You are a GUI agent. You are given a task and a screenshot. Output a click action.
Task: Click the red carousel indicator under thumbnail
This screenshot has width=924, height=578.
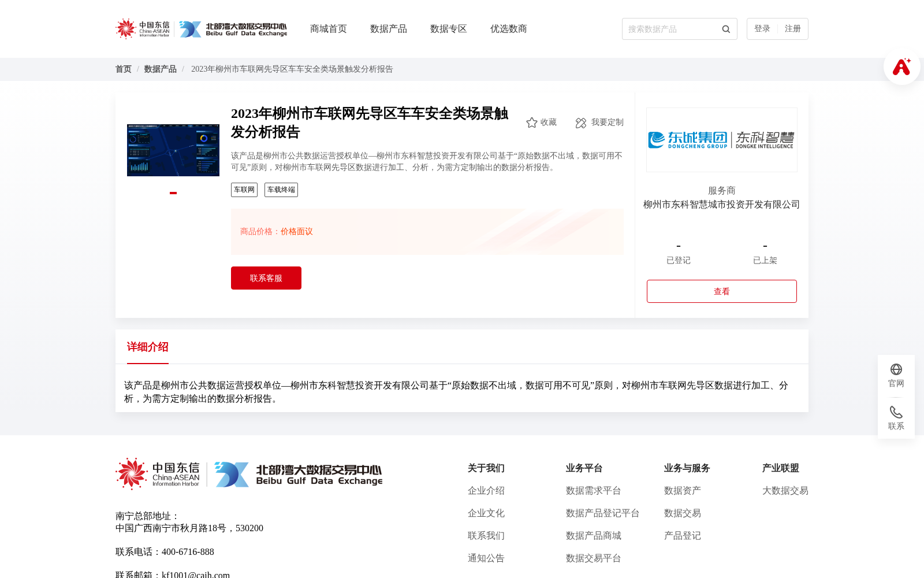(173, 193)
